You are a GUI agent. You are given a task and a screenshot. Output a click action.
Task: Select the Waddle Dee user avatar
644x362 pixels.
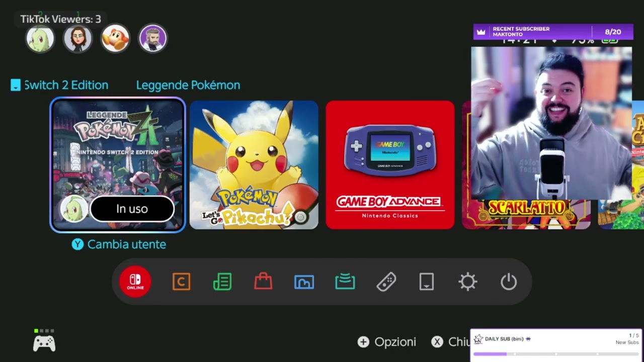point(115,38)
